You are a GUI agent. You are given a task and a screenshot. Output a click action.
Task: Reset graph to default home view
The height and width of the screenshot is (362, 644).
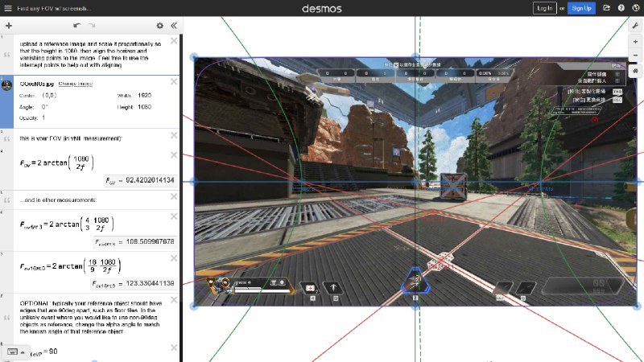tap(635, 71)
